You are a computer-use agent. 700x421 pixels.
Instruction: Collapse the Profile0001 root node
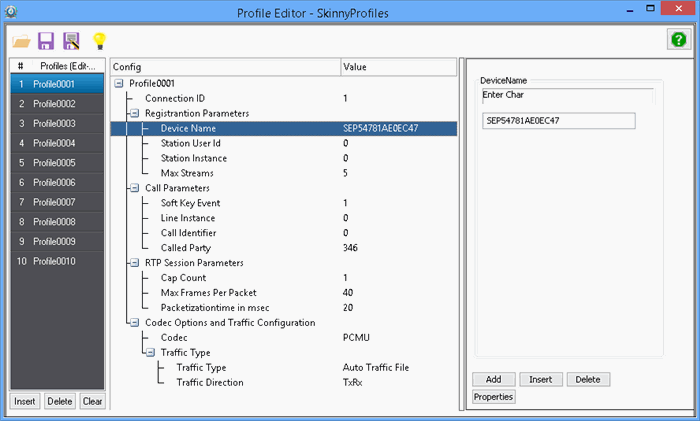(x=120, y=83)
